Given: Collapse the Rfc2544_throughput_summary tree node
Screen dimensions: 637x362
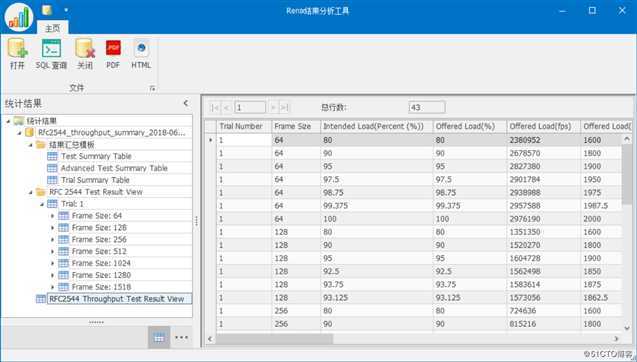Looking at the screenshot, I should pos(19,133).
